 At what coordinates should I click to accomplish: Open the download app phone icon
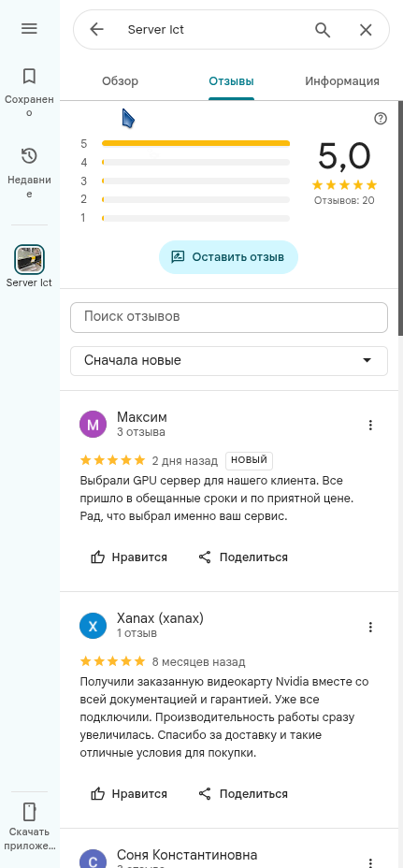(29, 812)
